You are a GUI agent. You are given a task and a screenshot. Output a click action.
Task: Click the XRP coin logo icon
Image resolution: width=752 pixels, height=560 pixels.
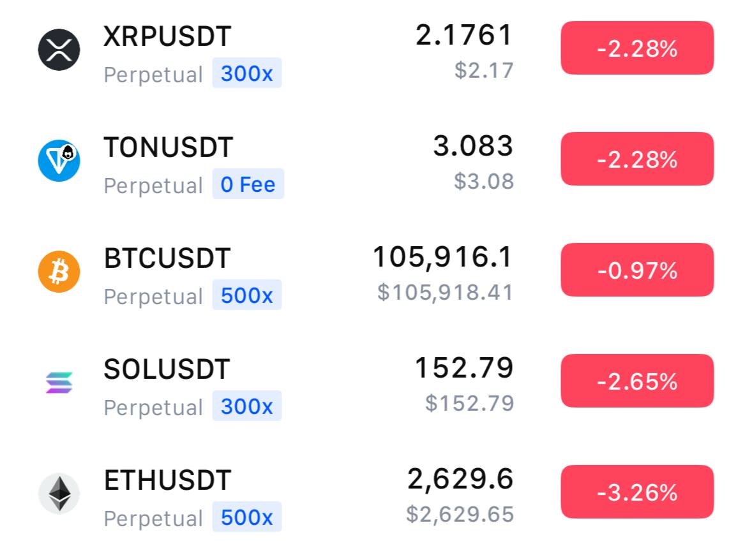pos(59,50)
